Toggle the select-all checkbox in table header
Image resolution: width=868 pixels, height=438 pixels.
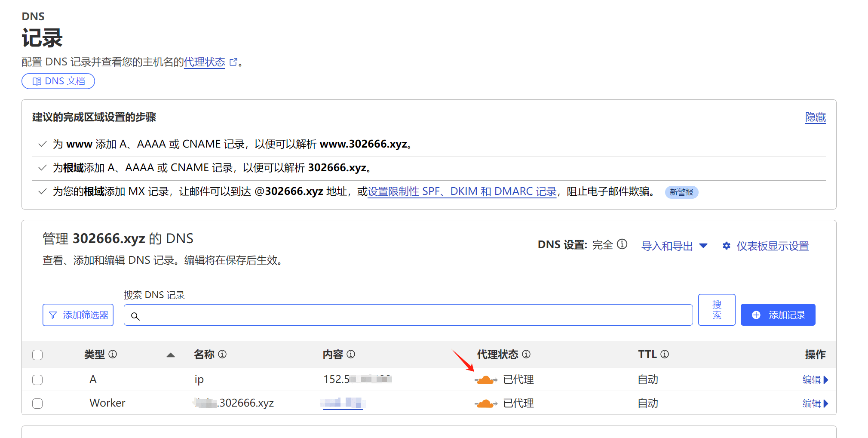(37, 355)
